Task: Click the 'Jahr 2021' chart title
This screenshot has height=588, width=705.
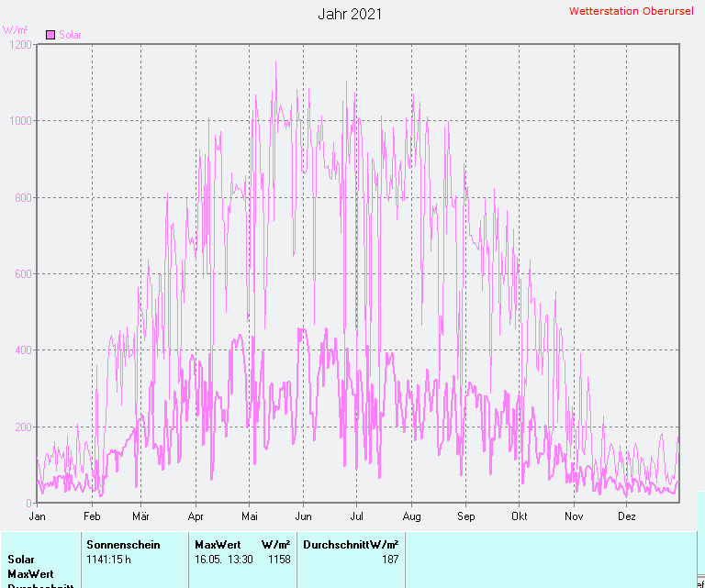Action: coord(350,14)
